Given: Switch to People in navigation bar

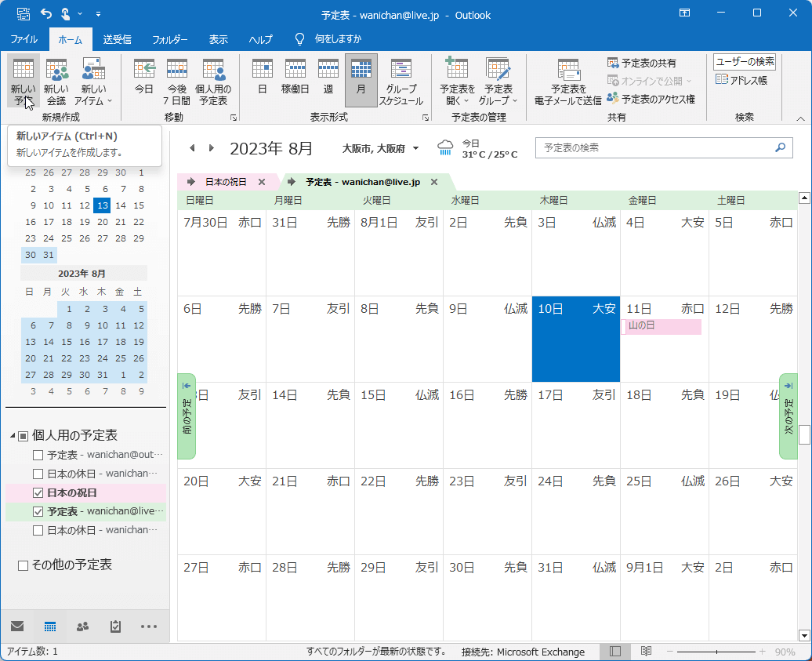Looking at the screenshot, I should [x=82, y=626].
